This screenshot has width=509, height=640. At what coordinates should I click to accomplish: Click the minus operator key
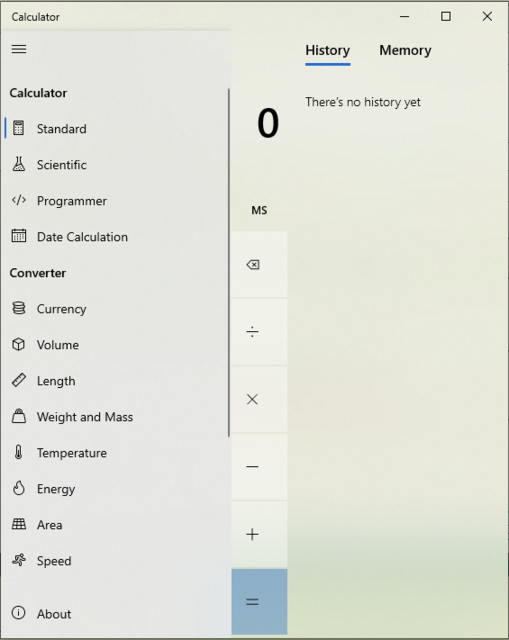[x=259, y=467]
